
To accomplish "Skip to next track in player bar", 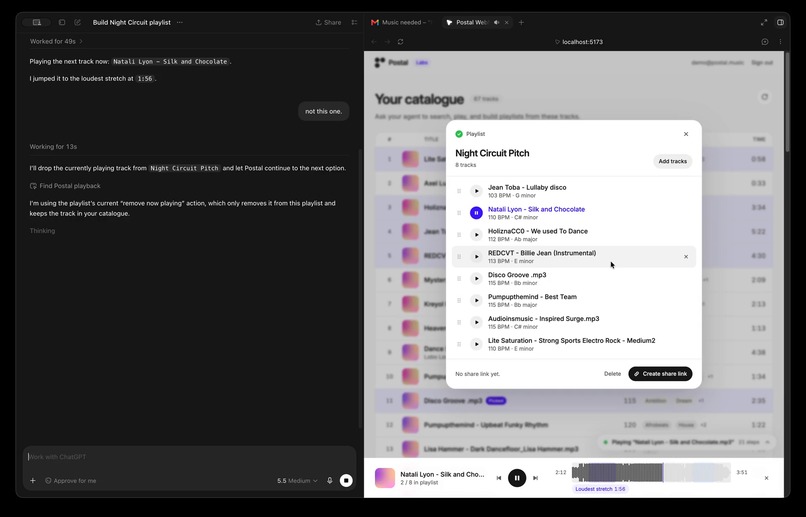I will [x=535, y=478].
